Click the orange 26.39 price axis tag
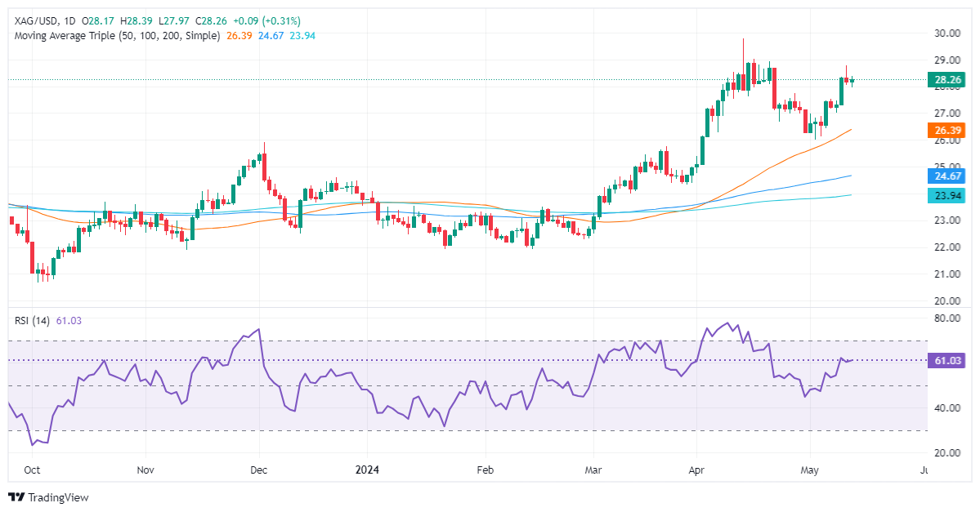 947,130
